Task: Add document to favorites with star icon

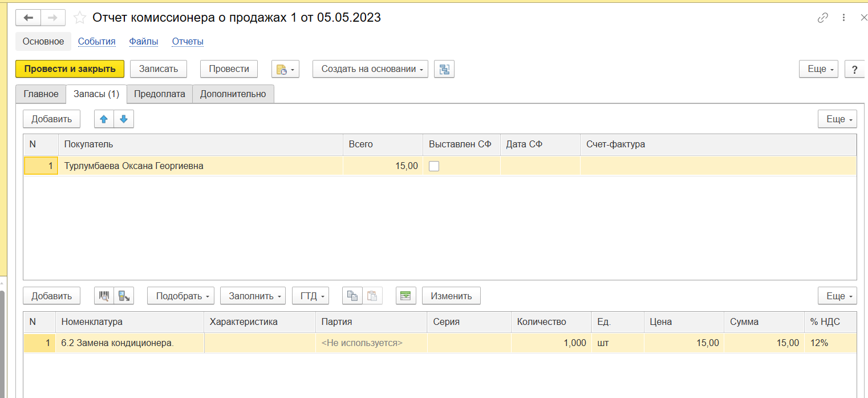Action: click(80, 18)
